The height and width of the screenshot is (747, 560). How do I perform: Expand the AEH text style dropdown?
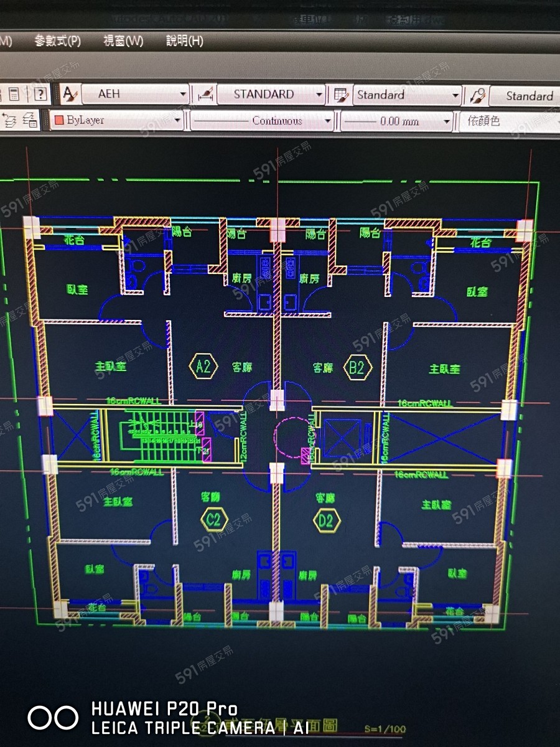(183, 95)
